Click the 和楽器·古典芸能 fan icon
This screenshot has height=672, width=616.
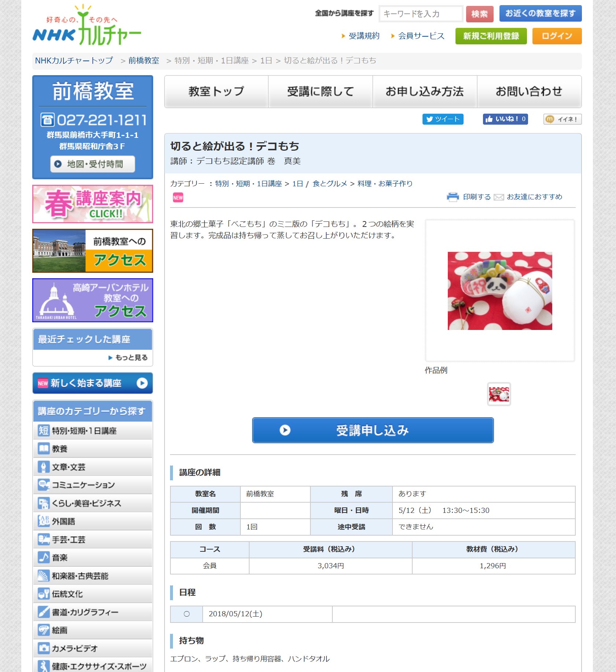coord(44,576)
